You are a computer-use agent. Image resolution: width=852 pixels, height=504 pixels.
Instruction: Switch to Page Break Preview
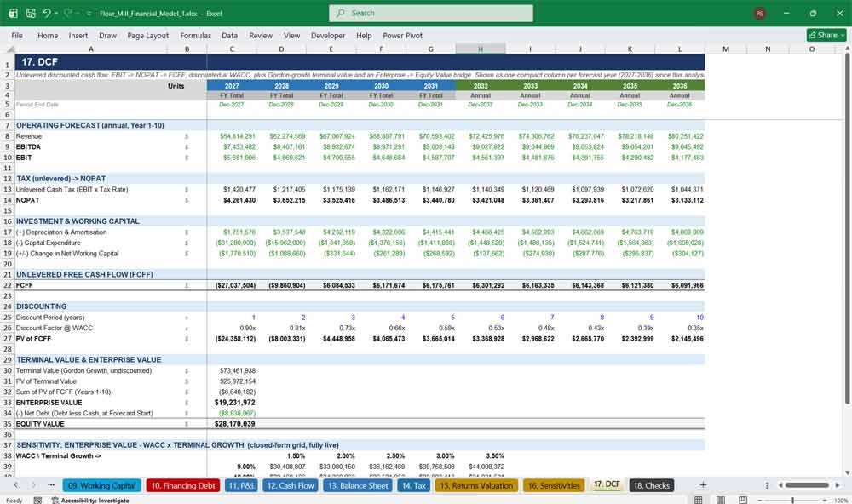[x=743, y=501]
